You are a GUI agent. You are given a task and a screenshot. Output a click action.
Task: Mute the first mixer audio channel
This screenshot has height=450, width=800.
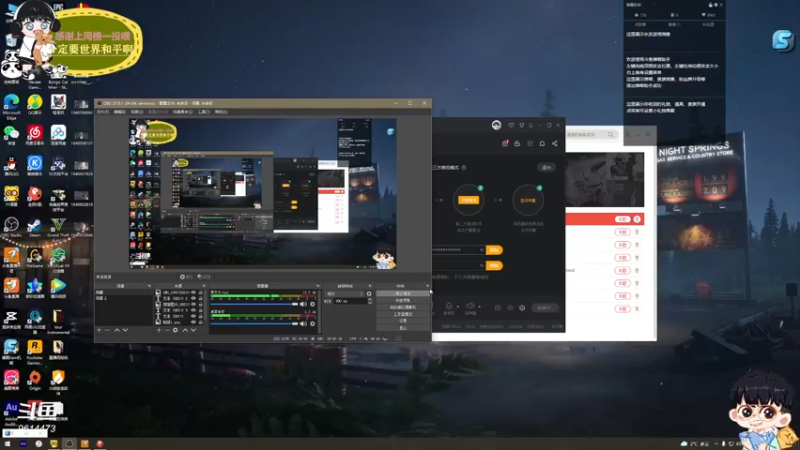tap(303, 304)
